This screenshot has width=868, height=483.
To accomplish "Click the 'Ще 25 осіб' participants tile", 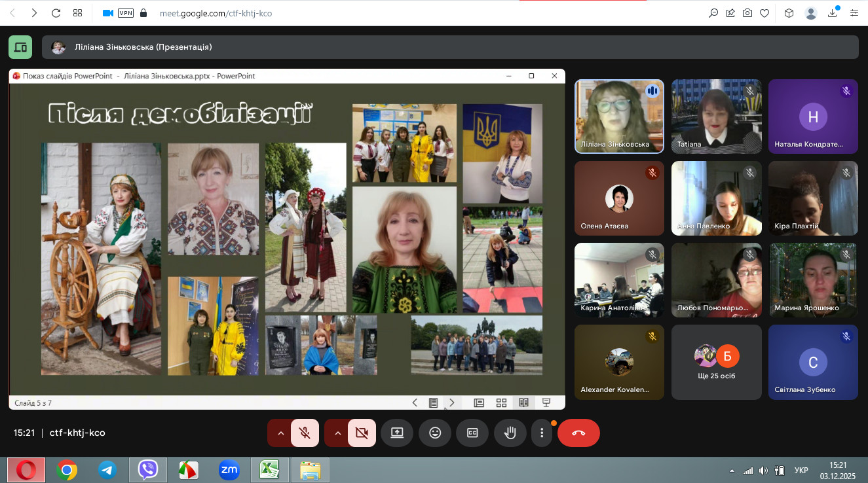I will tap(716, 362).
